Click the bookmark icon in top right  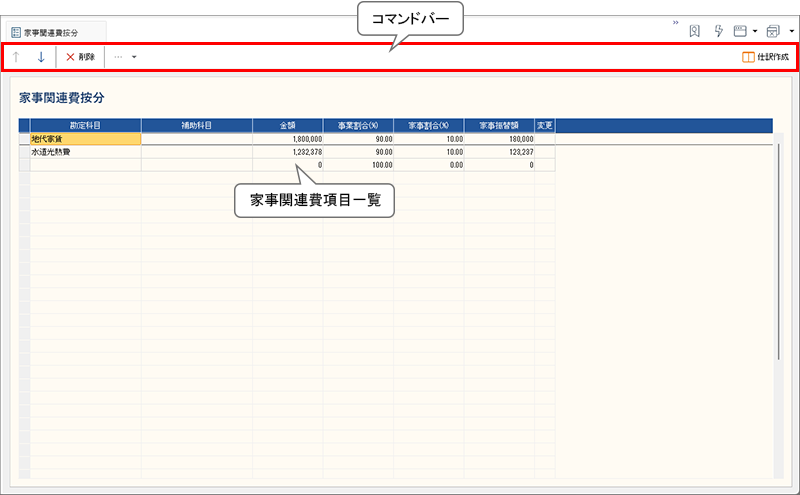click(694, 31)
